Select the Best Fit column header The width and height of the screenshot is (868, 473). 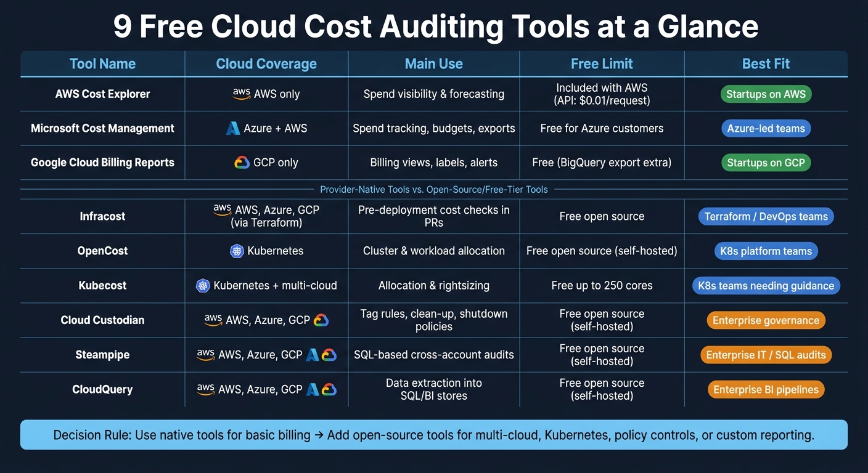[766, 63]
